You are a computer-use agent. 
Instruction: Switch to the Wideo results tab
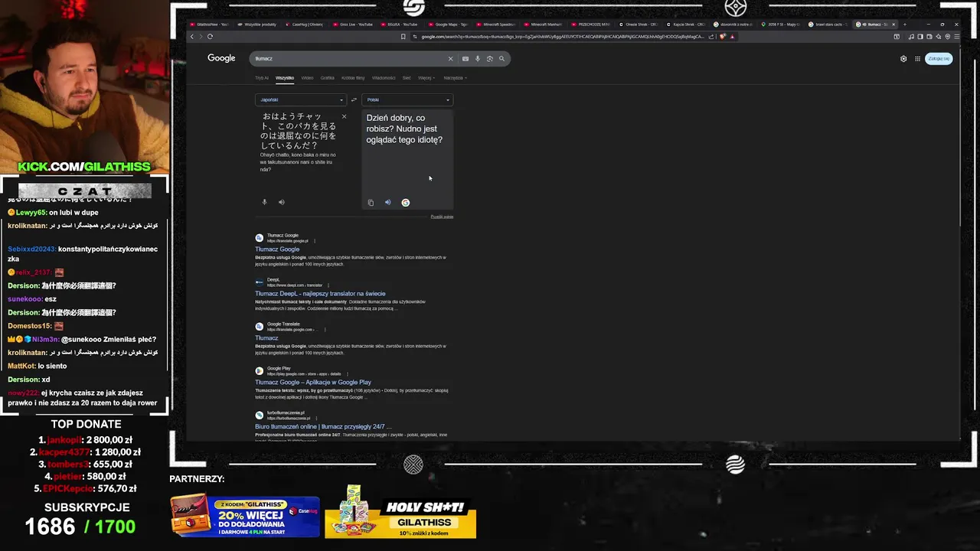pyautogui.click(x=307, y=77)
